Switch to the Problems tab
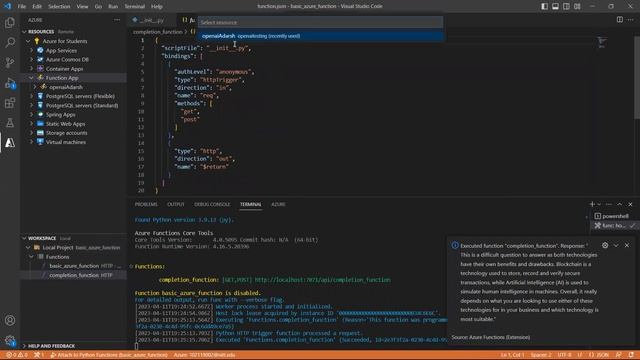640x360 pixels. (146, 204)
